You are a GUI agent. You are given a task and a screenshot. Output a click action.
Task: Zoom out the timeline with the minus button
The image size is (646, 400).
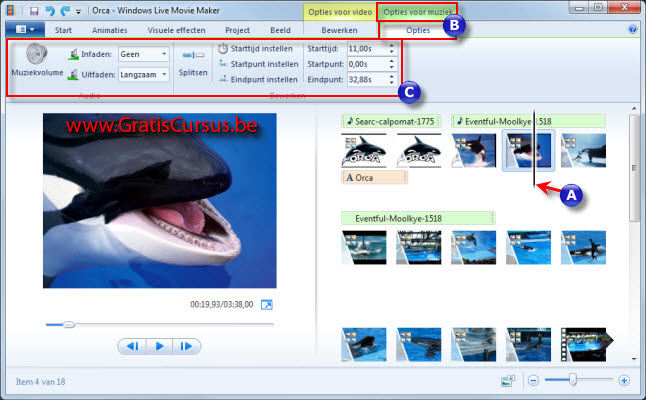click(x=533, y=380)
